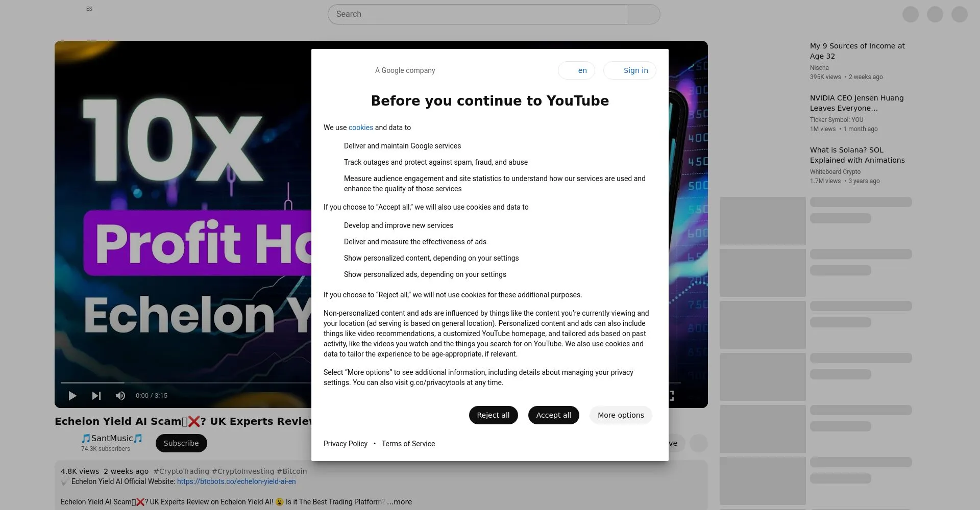Expand description with ...more
This screenshot has width=980, height=510.
point(400,502)
